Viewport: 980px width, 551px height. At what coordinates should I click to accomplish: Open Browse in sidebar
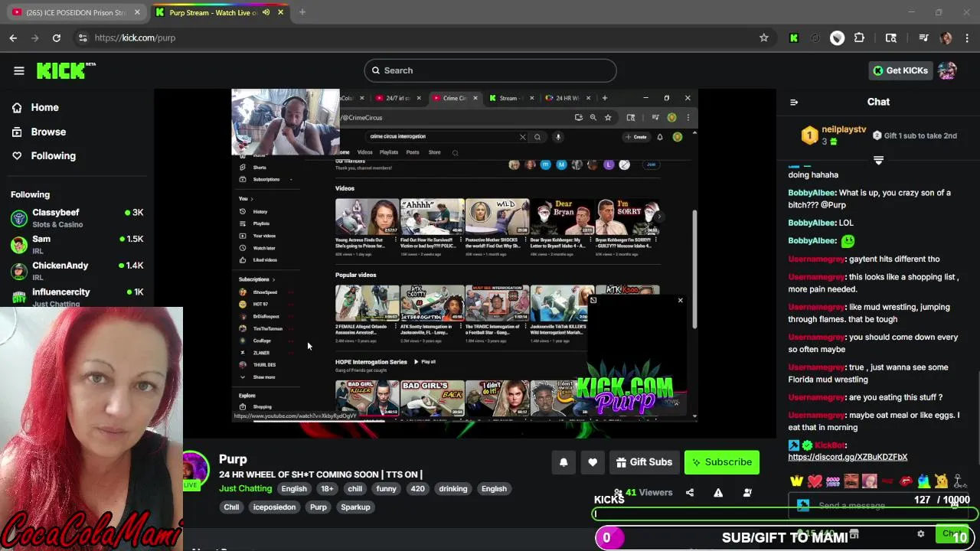pyautogui.click(x=48, y=132)
